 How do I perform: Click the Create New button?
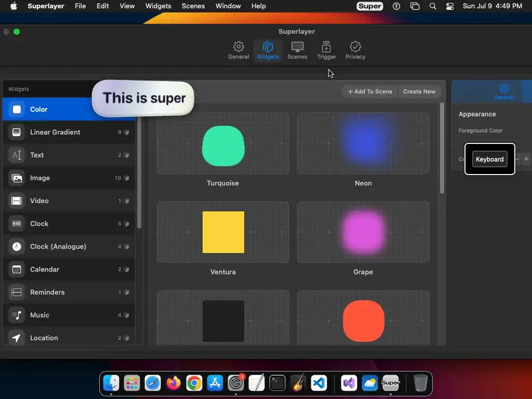pos(419,91)
